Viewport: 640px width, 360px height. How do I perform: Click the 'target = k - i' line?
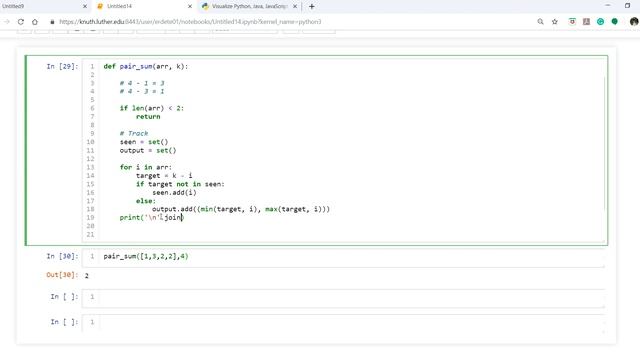click(x=164, y=176)
